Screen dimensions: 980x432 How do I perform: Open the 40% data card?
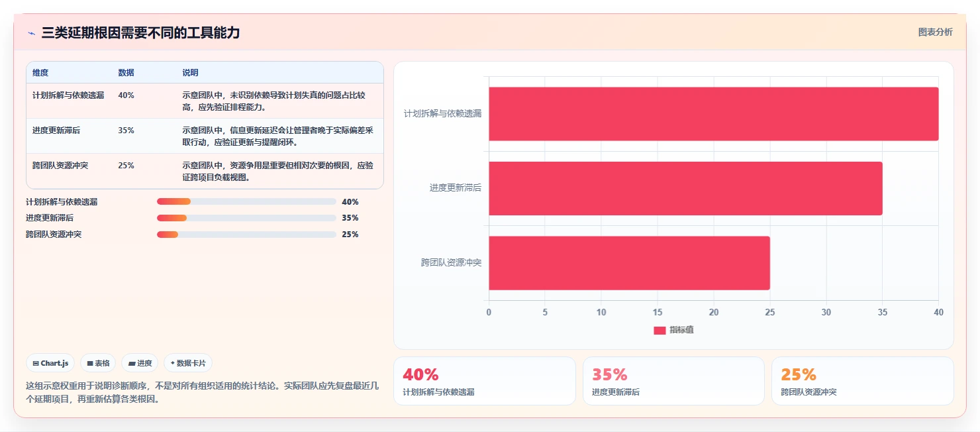tap(485, 381)
